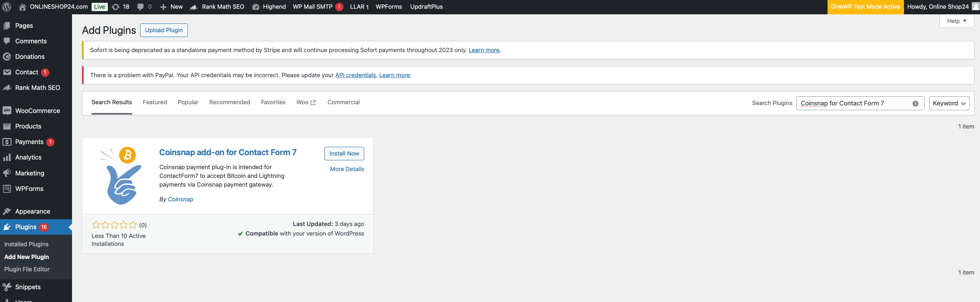980x302 pixels.
Task: Open the Woo external tab
Action: click(306, 102)
